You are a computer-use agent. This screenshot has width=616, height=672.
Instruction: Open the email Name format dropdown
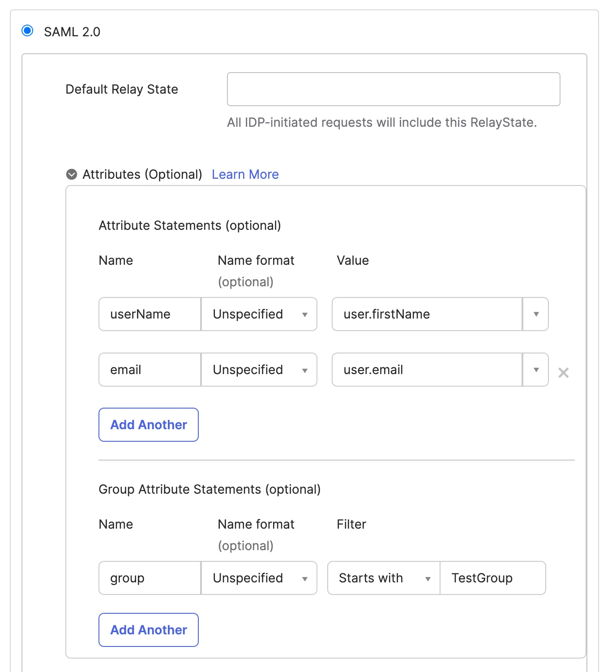[305, 370]
